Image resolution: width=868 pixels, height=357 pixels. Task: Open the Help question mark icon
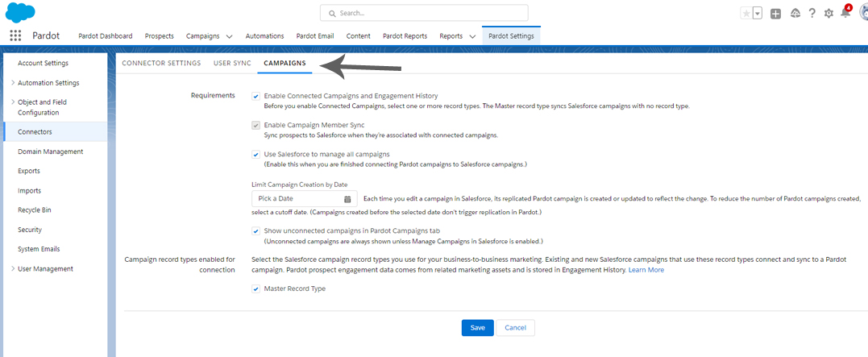812,13
